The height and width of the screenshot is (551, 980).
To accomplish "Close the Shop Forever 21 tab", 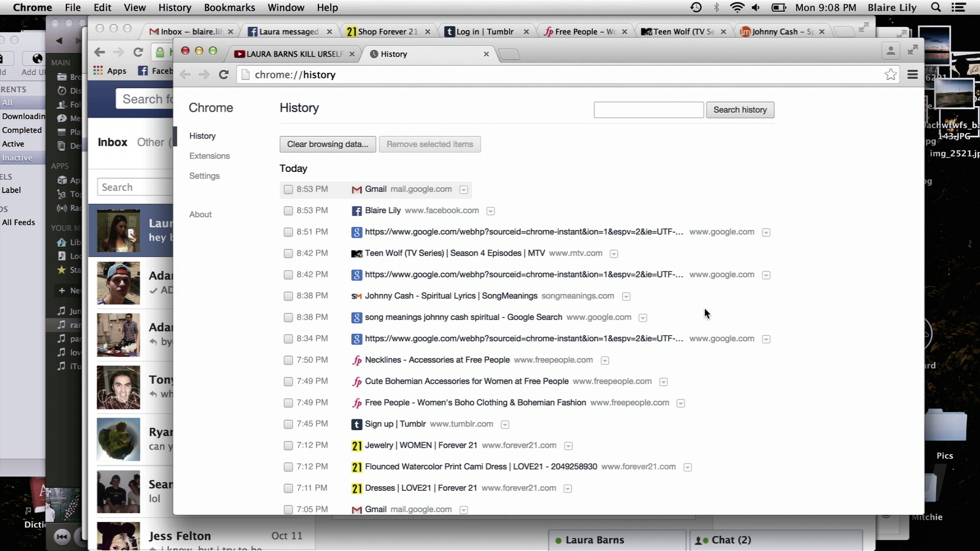I will [x=428, y=32].
